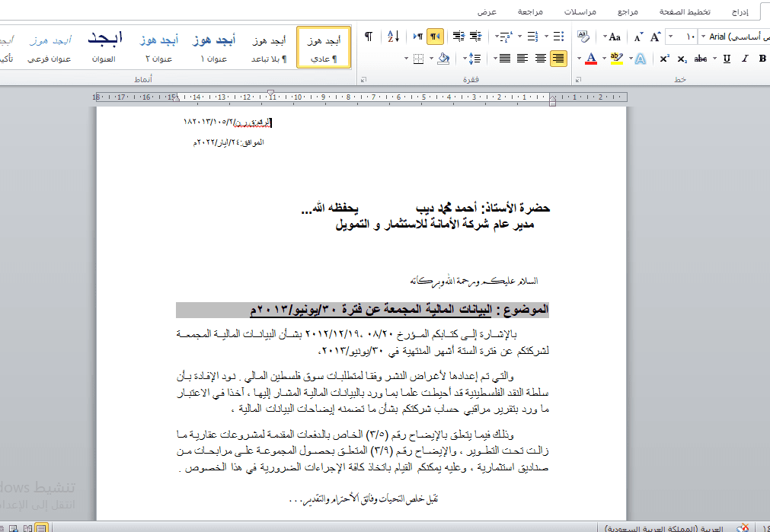Sort text with the A-Z sort icon
The height and width of the screenshot is (532, 770).
click(x=393, y=37)
